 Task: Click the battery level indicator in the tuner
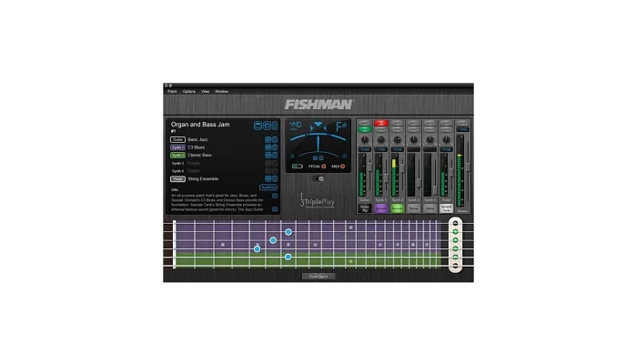tap(298, 167)
